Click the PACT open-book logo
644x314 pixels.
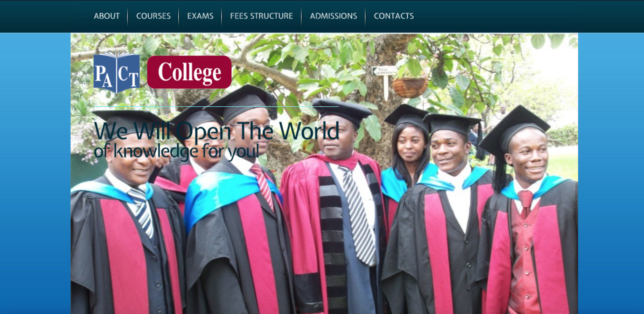click(117, 72)
